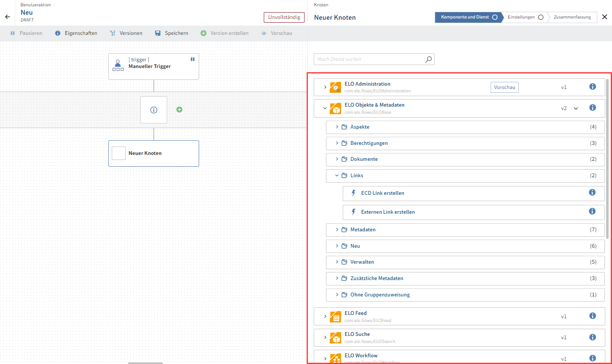The width and height of the screenshot is (612, 364).
Task: Close the Neuer Knoten panel
Action: (x=604, y=17)
